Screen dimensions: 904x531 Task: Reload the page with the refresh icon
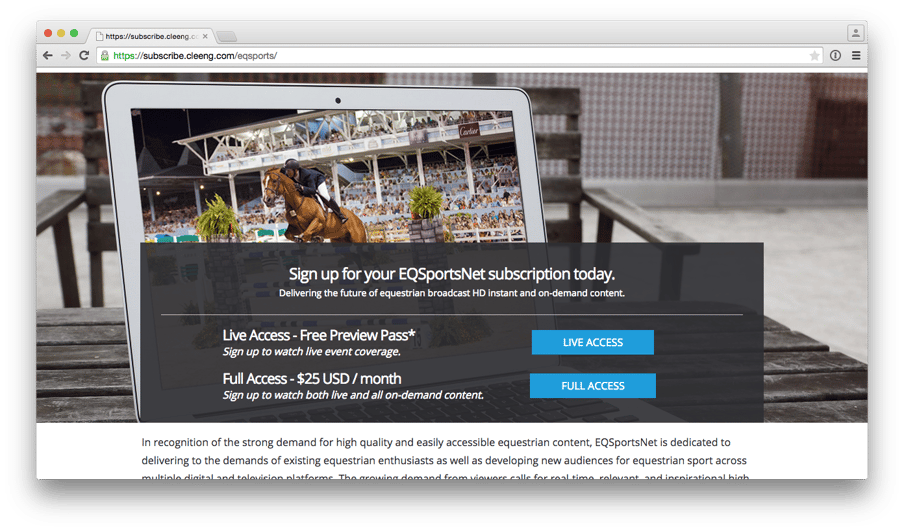click(84, 55)
